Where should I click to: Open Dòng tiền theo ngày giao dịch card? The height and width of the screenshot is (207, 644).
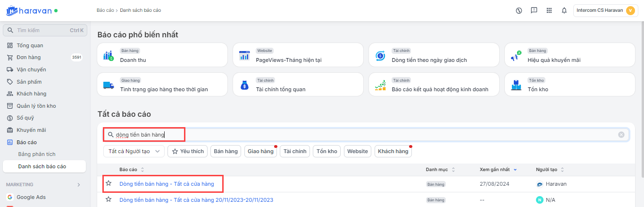click(x=434, y=55)
